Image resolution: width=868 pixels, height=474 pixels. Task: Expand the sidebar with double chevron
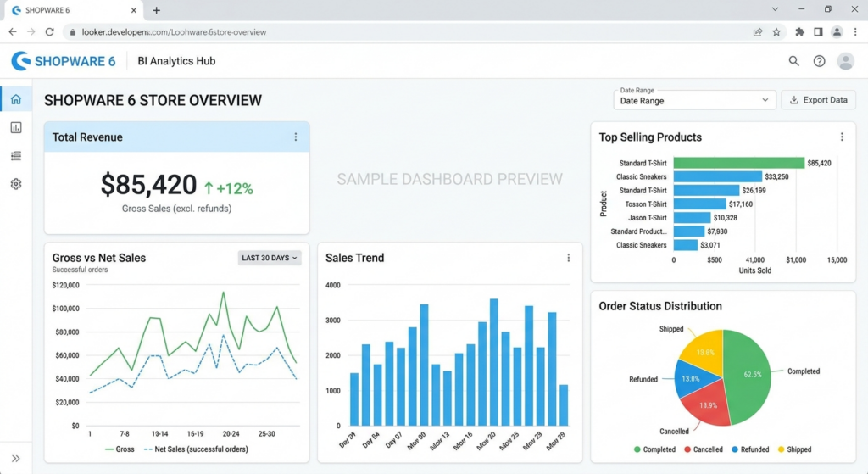16,459
